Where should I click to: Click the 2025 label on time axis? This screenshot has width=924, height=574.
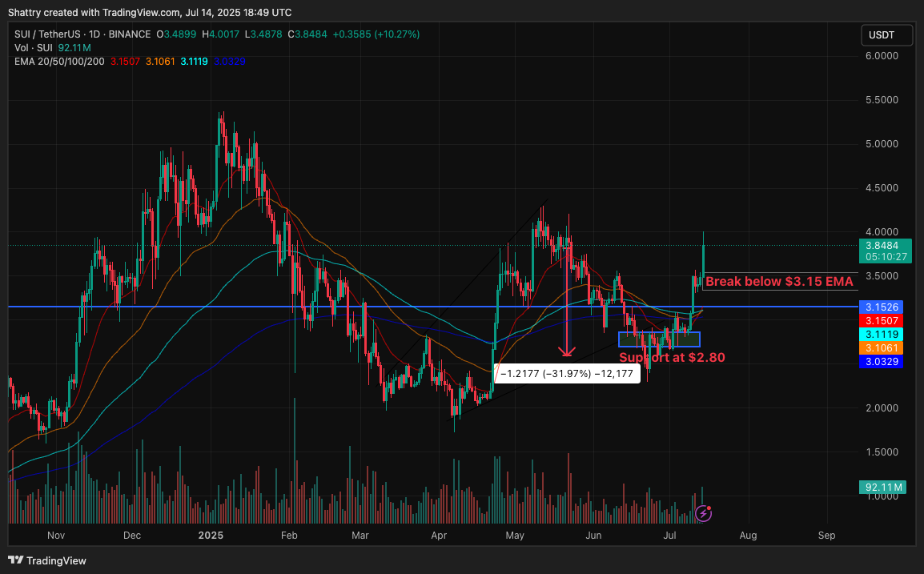211,535
